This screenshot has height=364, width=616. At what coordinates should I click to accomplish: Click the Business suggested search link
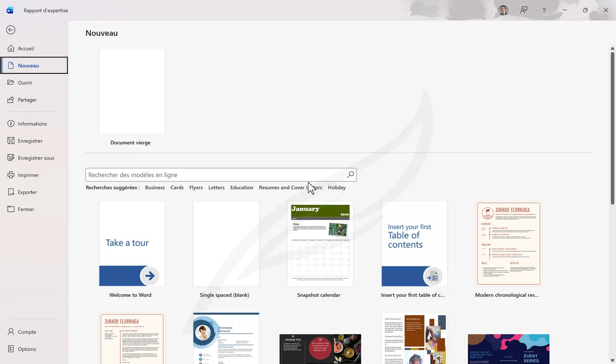point(155,188)
